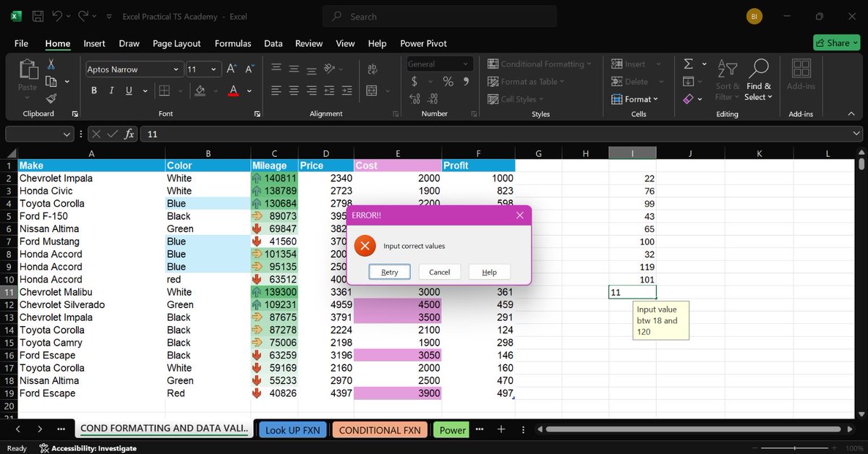This screenshot has height=454, width=868.
Task: Open the Name Box dropdown arrow
Action: point(67,134)
